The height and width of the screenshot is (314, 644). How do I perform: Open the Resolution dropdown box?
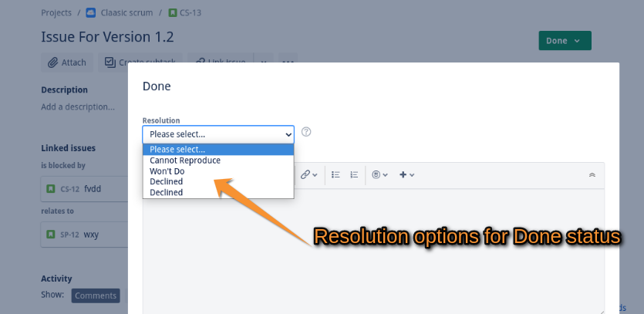coord(218,134)
